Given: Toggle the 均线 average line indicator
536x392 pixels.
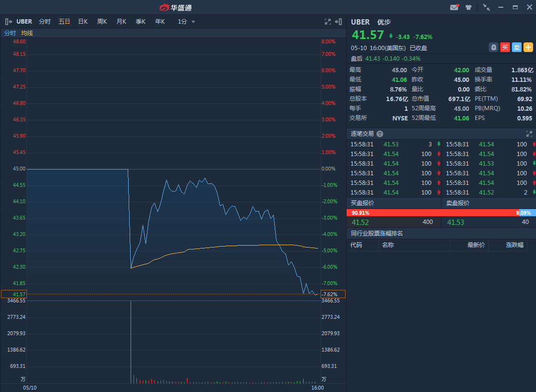Looking at the screenshot, I should pyautogui.click(x=27, y=33).
